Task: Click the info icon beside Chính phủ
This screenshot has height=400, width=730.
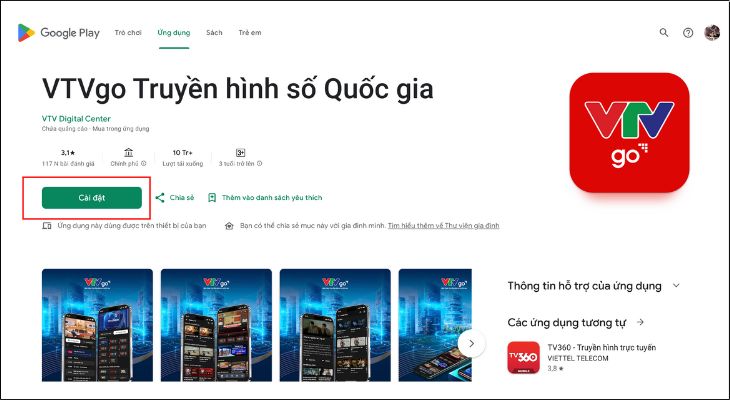Action: pos(143,163)
